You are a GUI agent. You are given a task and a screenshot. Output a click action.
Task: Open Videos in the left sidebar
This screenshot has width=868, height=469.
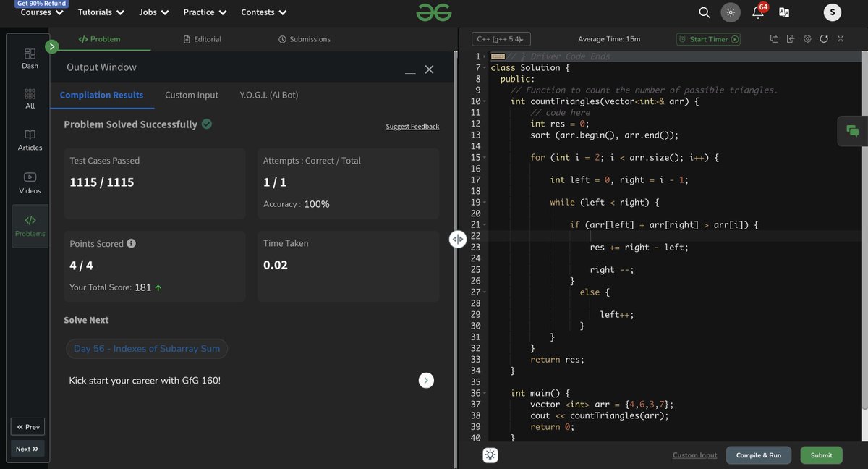pos(30,183)
